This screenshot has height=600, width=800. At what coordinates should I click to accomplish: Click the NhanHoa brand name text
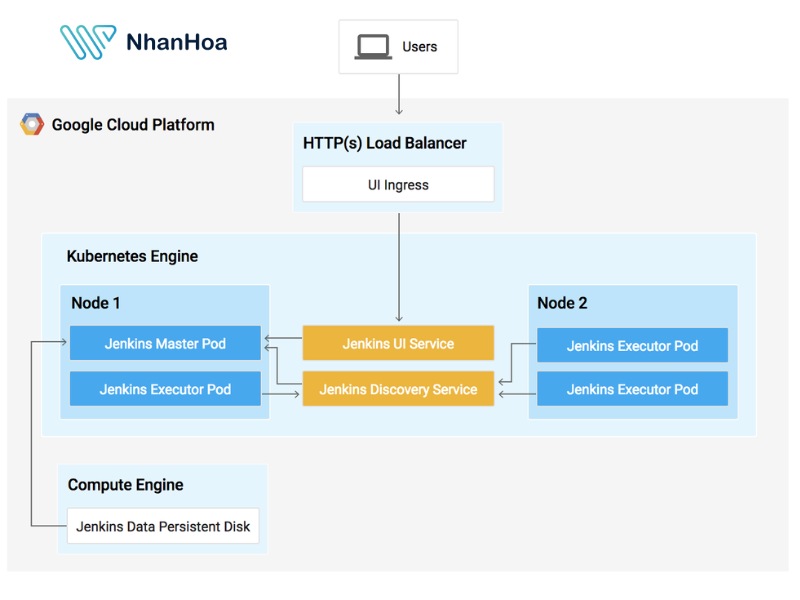pyautogui.click(x=177, y=42)
